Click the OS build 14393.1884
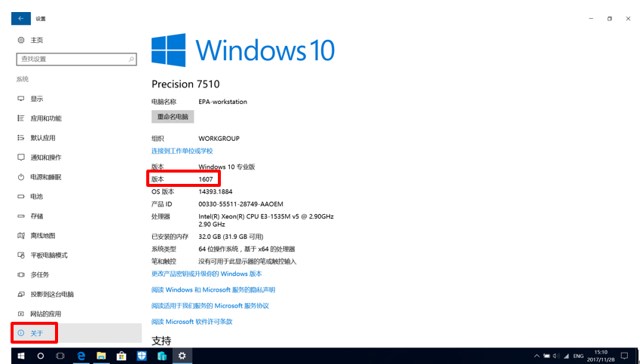Viewport: 640px width, 364px height. [216, 191]
